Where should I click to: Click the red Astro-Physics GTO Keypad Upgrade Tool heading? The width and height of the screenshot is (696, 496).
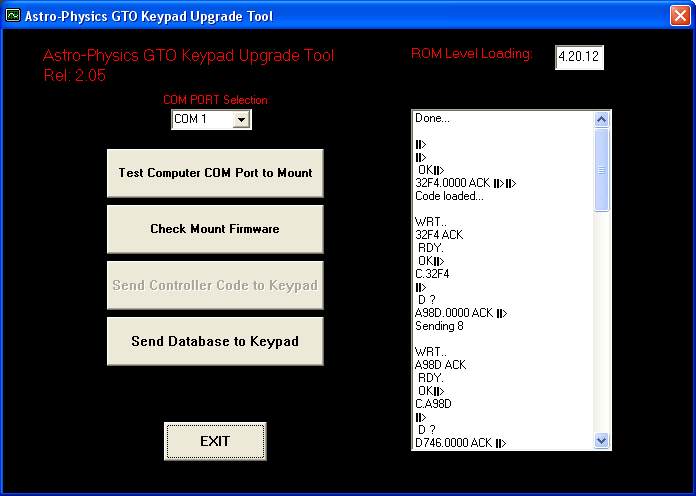point(188,56)
